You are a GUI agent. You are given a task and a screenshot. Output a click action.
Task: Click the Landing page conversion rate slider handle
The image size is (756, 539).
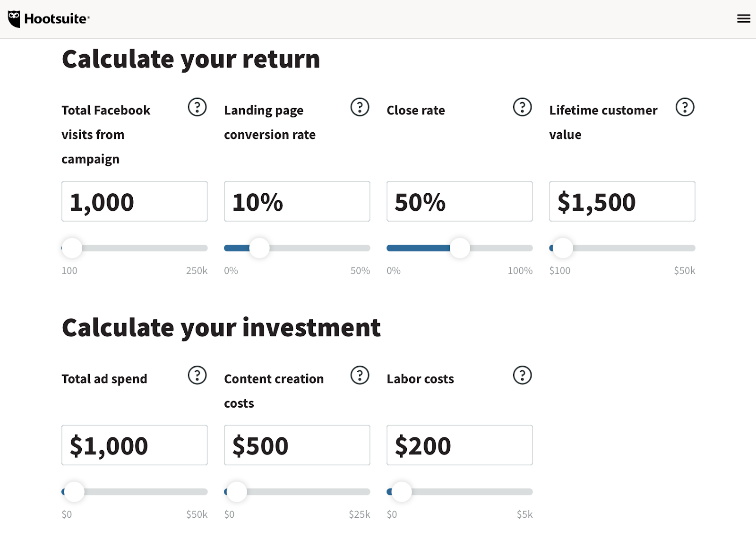259,248
